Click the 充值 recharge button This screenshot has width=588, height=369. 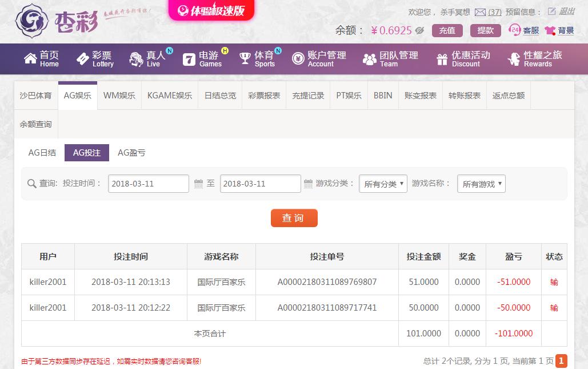coord(447,30)
